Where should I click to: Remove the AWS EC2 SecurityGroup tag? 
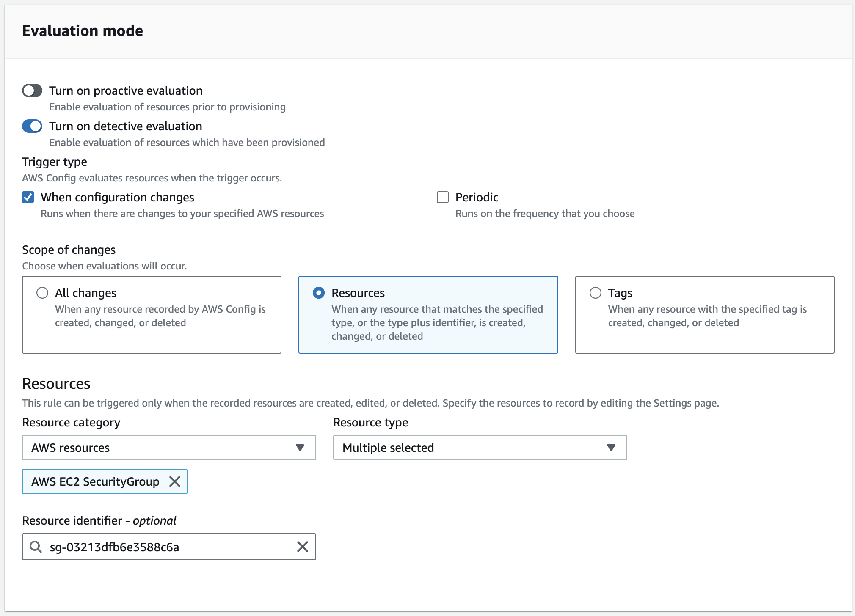[175, 481]
